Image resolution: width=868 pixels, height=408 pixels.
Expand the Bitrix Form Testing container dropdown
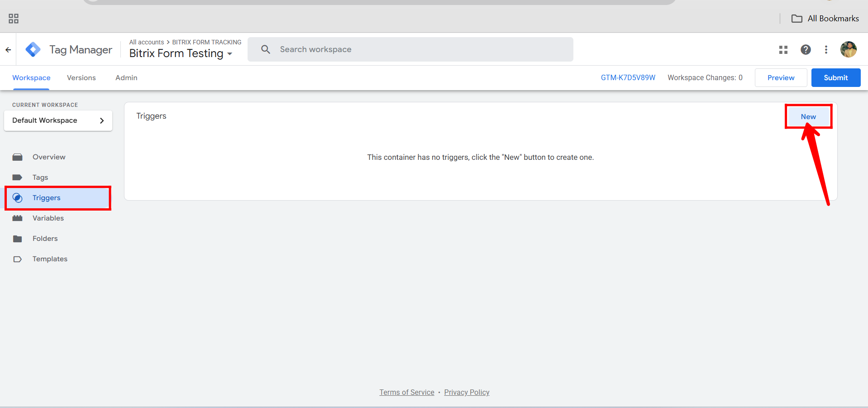tap(181, 53)
